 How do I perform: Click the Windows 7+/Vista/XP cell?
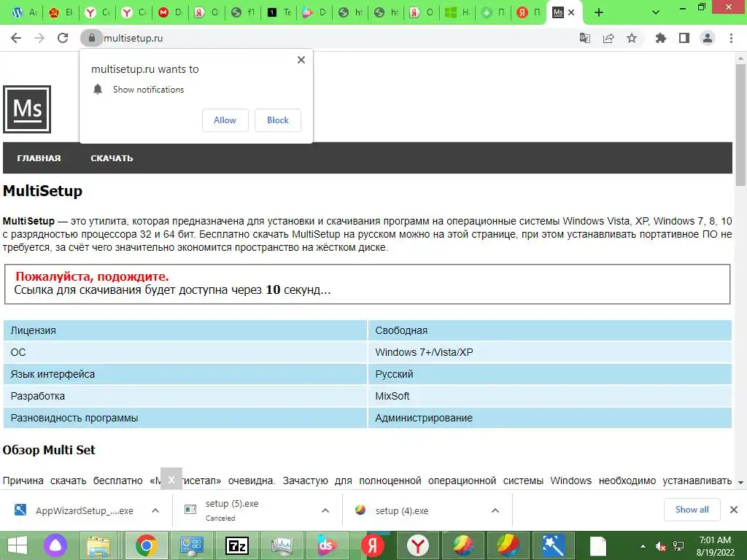click(550, 352)
